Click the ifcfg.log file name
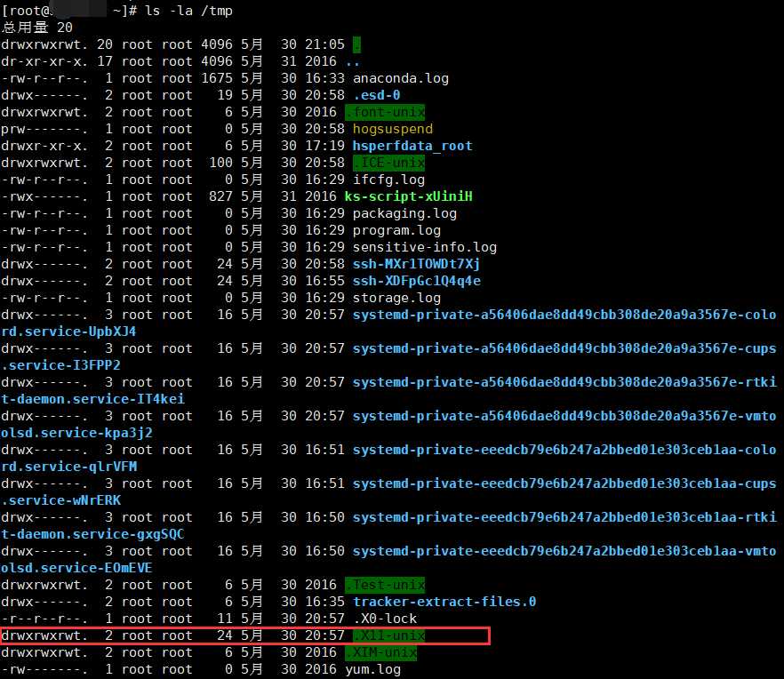The height and width of the screenshot is (679, 784). [388, 180]
